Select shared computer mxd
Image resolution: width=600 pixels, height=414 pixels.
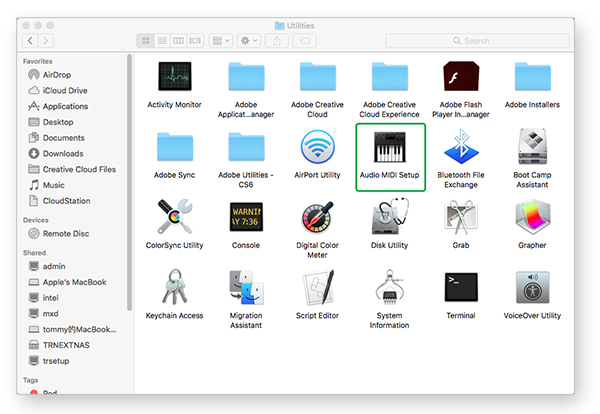73,313
